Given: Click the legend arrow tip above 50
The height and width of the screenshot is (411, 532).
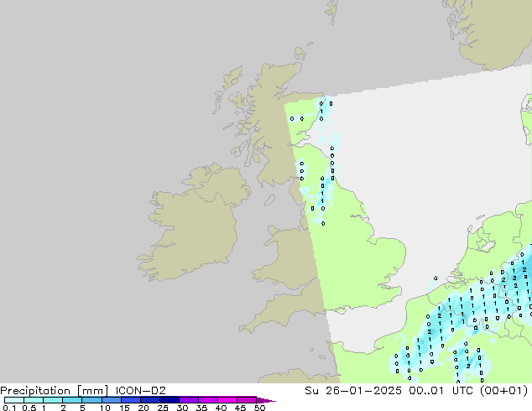Looking at the screenshot, I should pyautogui.click(x=266, y=400).
